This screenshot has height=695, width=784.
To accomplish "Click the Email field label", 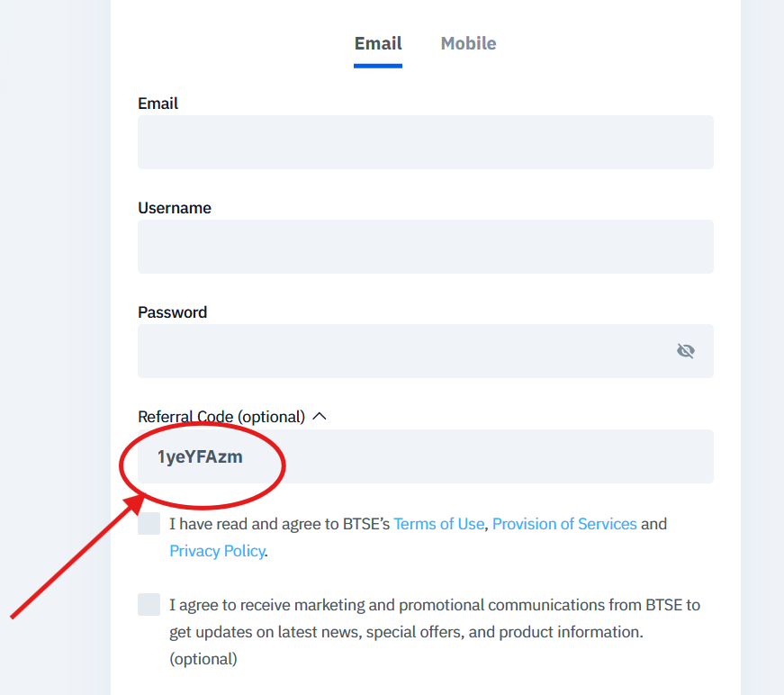I will [x=158, y=104].
